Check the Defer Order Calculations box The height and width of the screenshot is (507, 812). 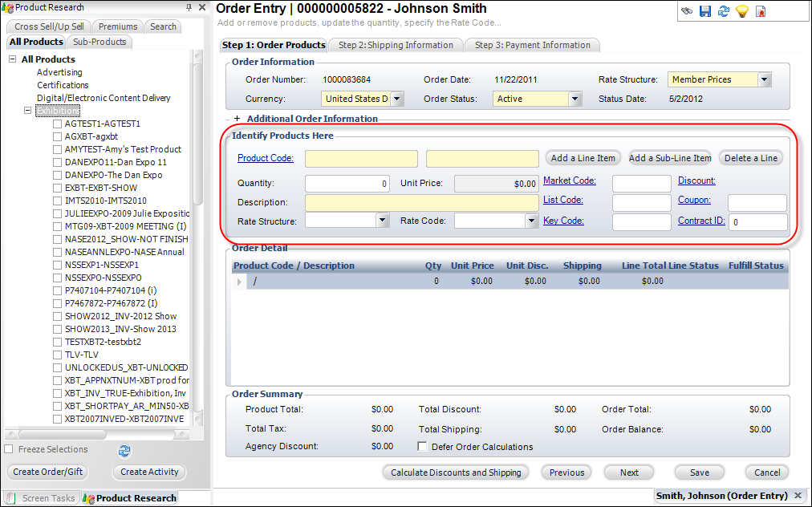click(423, 447)
